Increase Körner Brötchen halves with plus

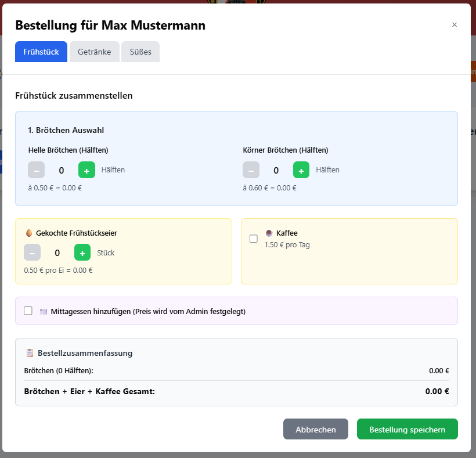[x=301, y=170]
